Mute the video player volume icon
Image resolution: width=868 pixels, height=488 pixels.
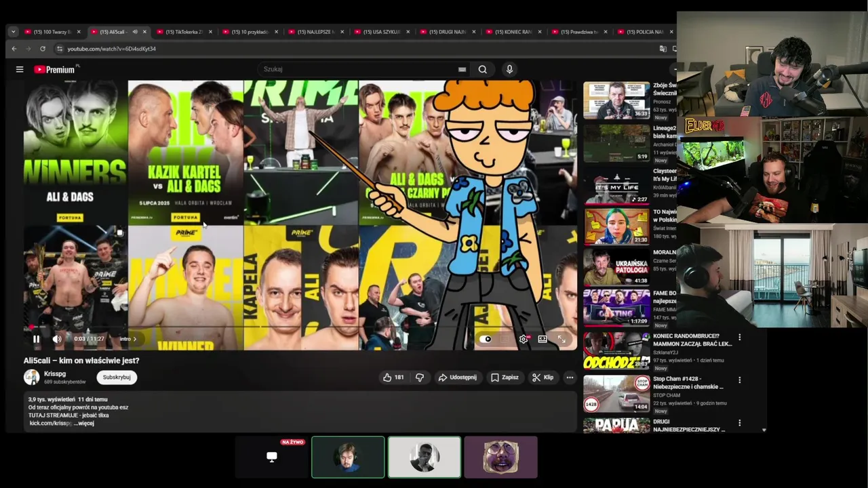(57, 339)
